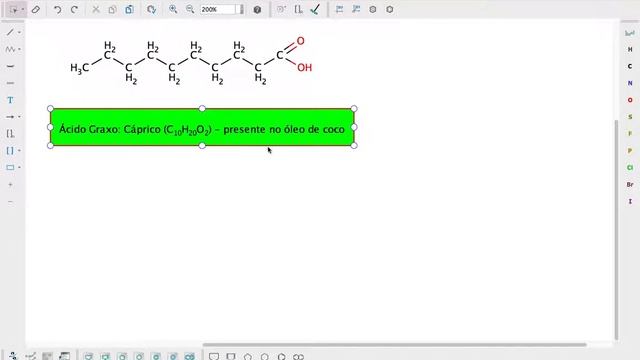Click the zoom percentage input field

point(218,9)
